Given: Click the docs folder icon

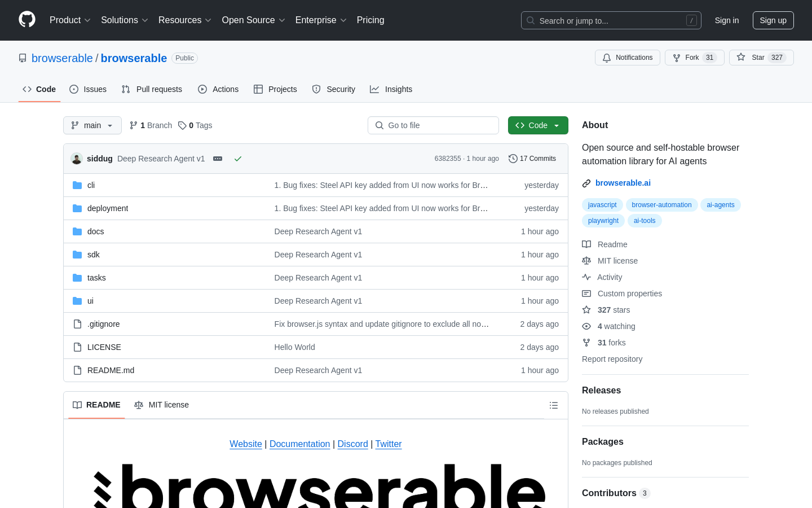Looking at the screenshot, I should coord(77,231).
